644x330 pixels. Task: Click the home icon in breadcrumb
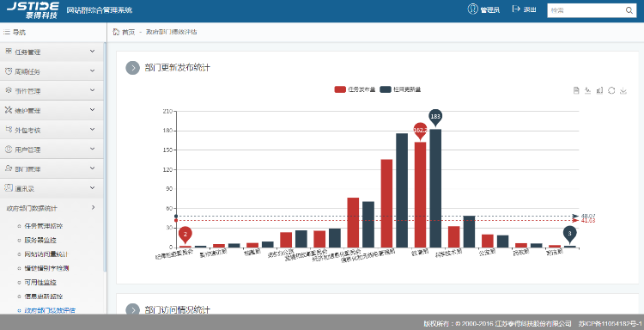pos(116,32)
